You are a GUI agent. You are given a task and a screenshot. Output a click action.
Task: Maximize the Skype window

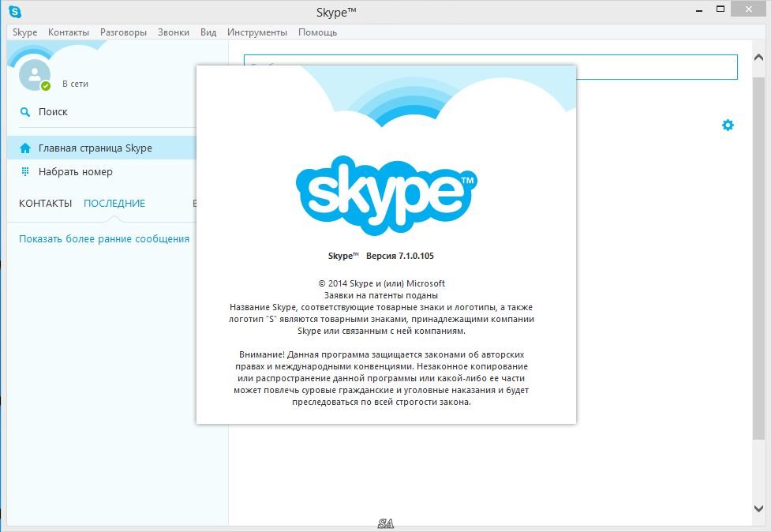point(720,9)
